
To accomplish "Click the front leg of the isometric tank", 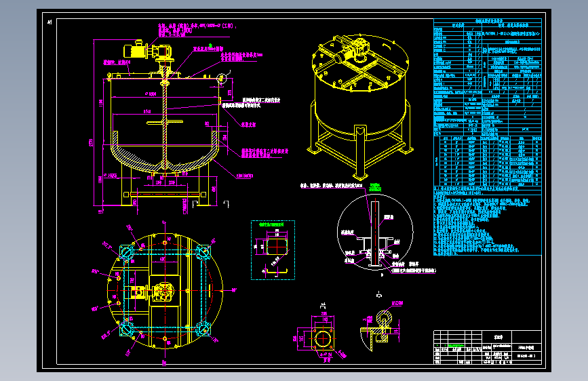I will (360, 152).
